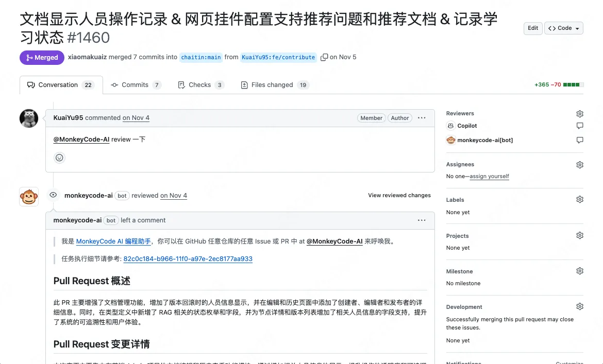Open xiaomakuaiz user profile link

pos(87,57)
